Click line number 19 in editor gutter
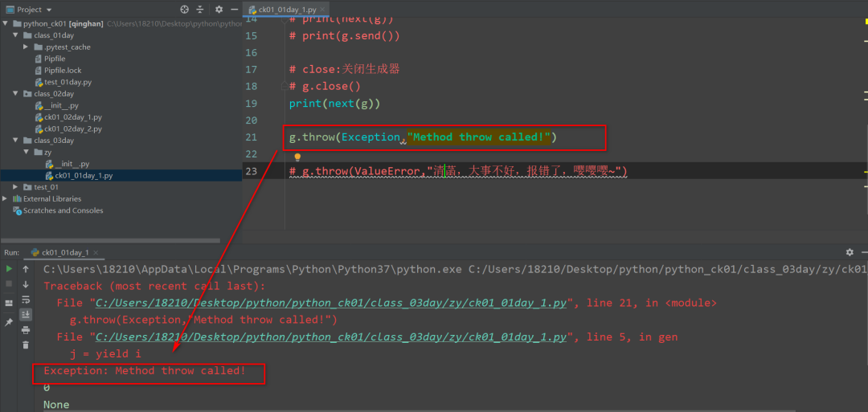 tap(251, 104)
